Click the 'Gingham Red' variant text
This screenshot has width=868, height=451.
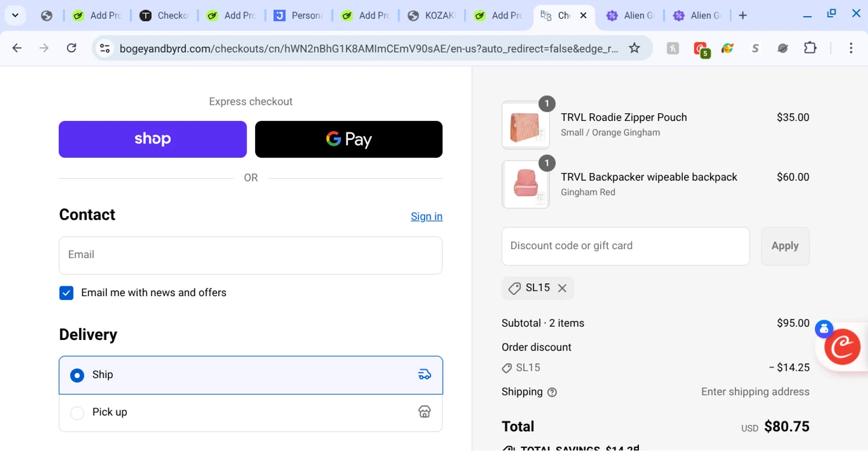pos(588,192)
